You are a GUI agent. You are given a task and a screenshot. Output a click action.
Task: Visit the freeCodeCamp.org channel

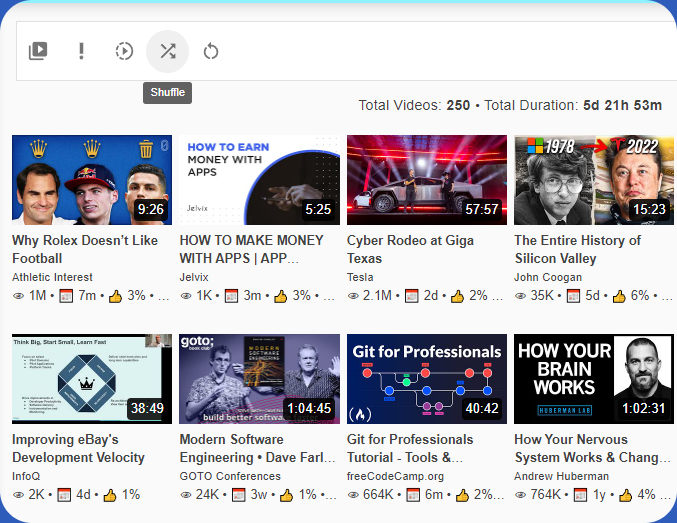[395, 476]
